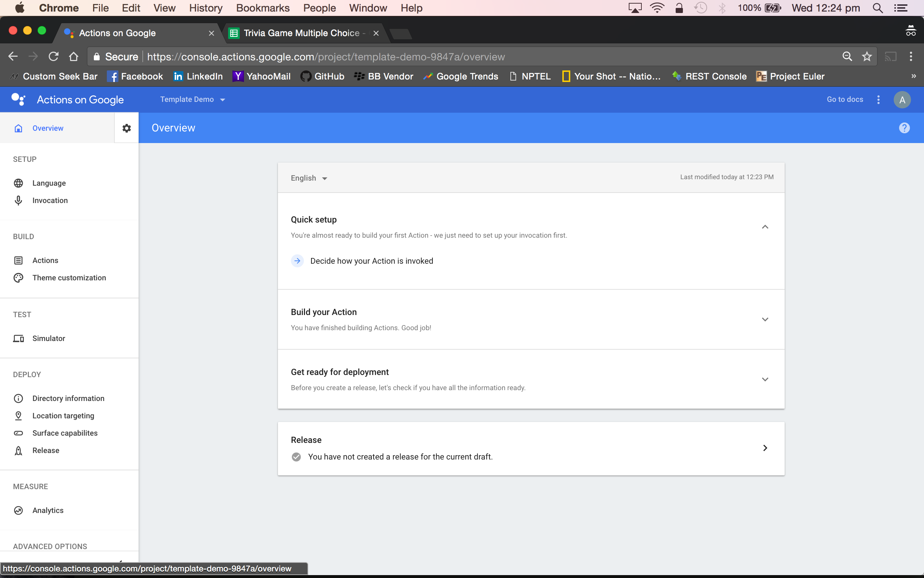
Task: Close the Trivia Game Multiple Choice tab
Action: point(376,33)
